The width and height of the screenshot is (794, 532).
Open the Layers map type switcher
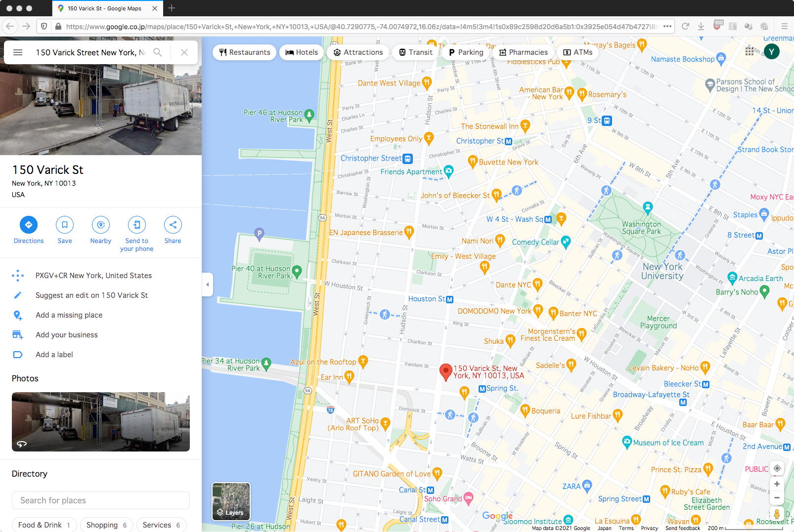click(x=231, y=501)
